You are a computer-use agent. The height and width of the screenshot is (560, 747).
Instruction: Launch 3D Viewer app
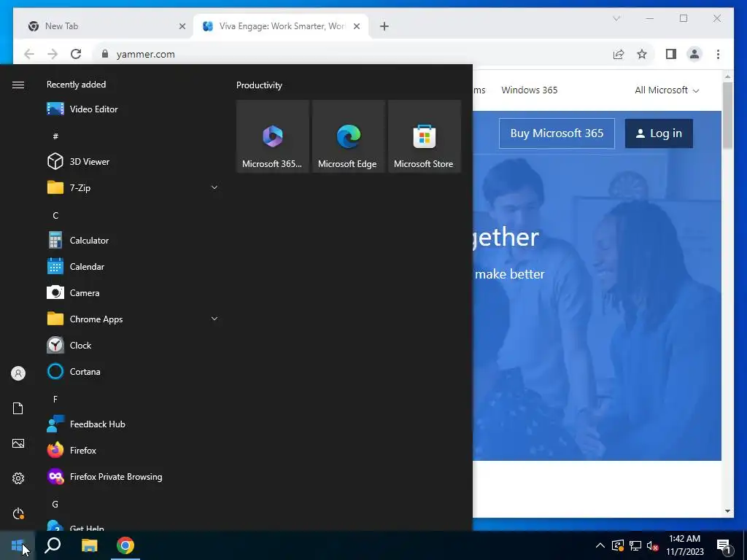pyautogui.click(x=133, y=161)
